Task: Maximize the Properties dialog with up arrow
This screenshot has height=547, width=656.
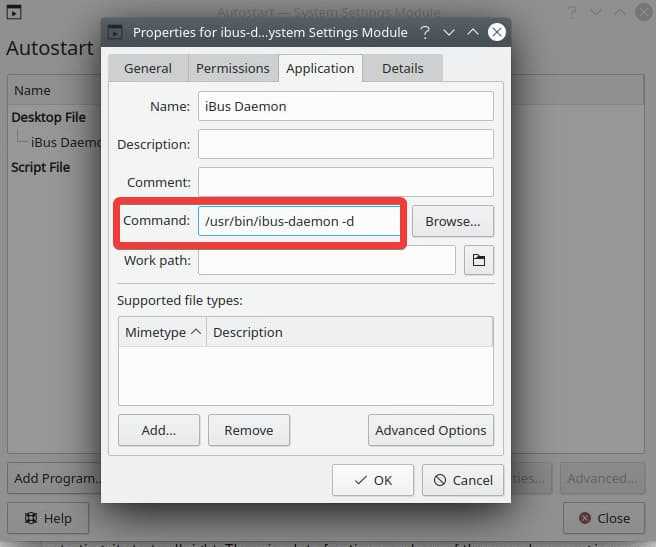Action: pyautogui.click(x=472, y=32)
